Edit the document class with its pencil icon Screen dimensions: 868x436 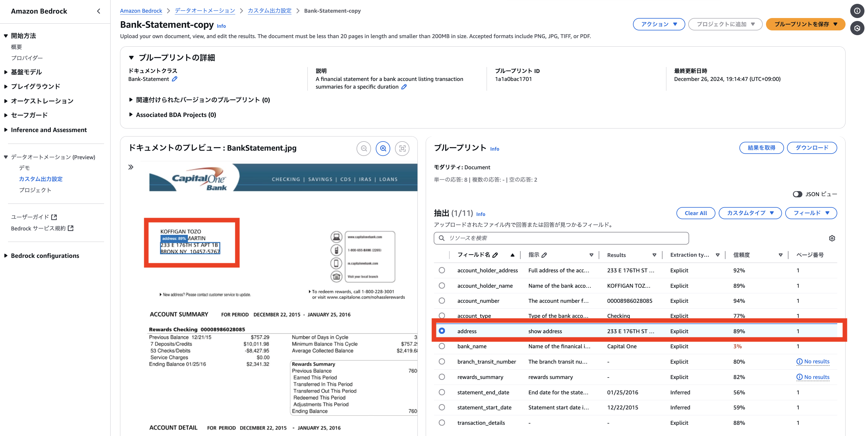[174, 79]
